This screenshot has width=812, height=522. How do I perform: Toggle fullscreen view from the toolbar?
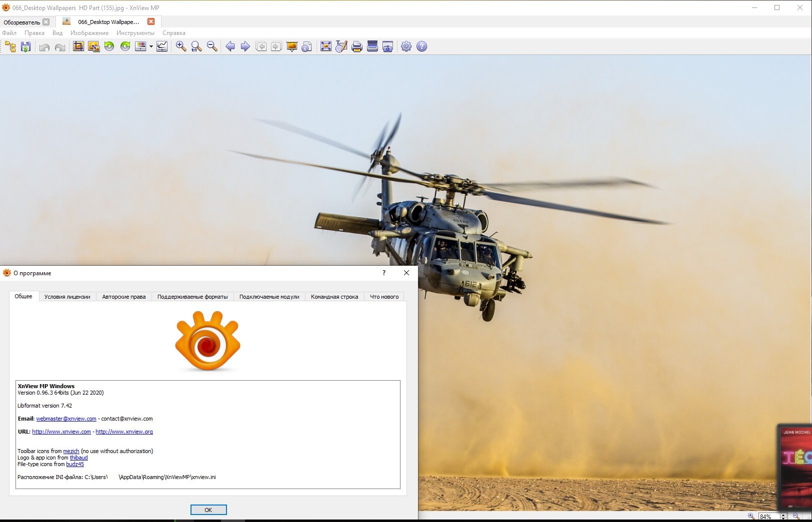coord(325,46)
